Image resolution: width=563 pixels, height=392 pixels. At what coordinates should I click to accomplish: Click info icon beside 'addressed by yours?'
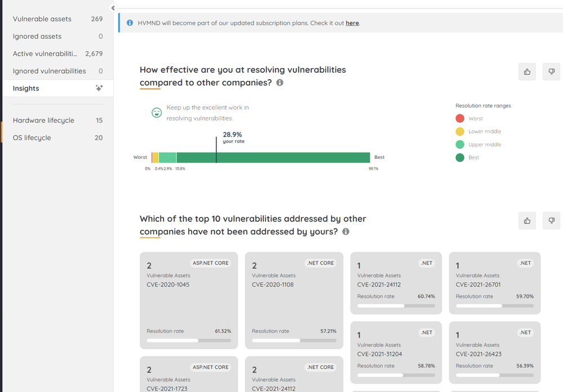coord(346,231)
